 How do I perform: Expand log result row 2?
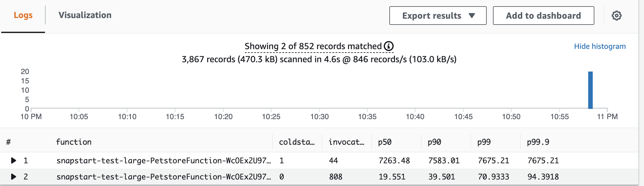point(13,177)
